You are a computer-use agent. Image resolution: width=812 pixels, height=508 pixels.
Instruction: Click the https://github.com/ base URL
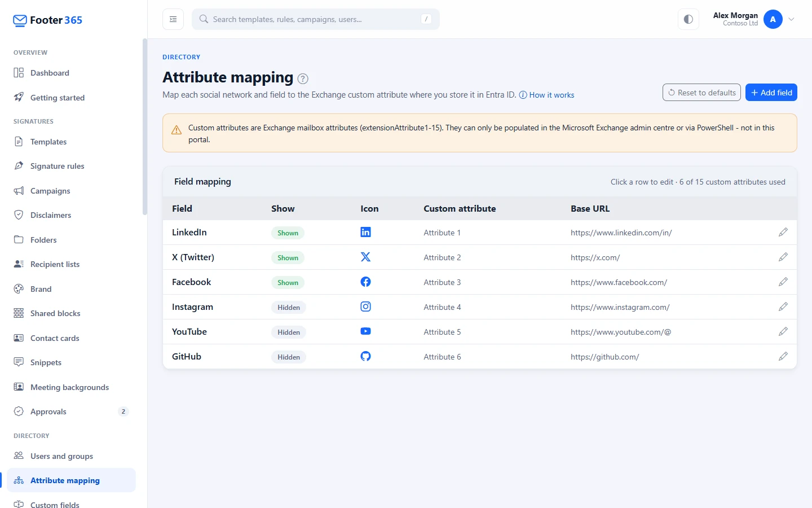[x=604, y=357]
